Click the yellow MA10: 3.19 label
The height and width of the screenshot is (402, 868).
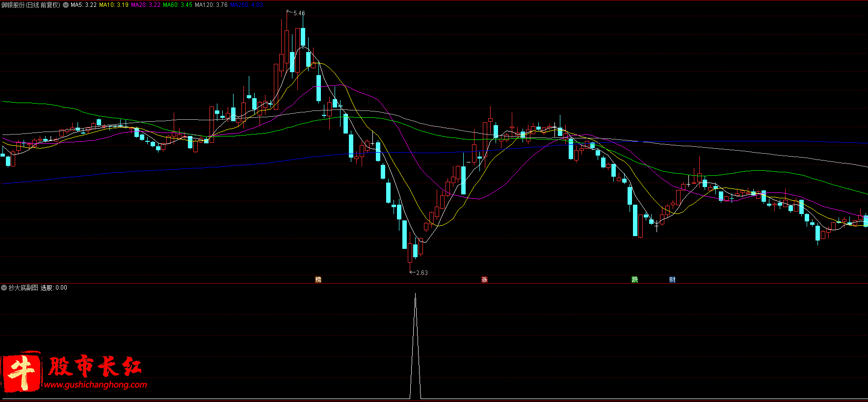click(114, 5)
